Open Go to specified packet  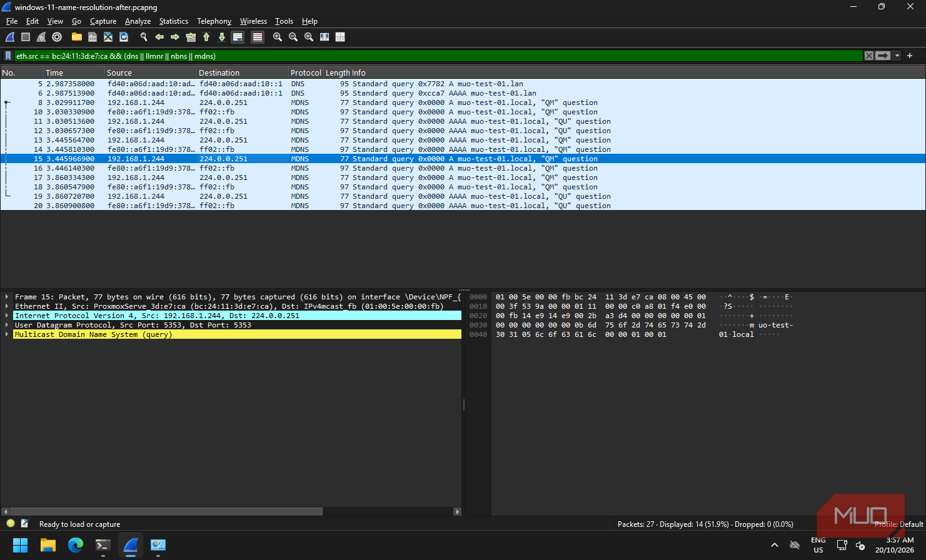coord(191,37)
